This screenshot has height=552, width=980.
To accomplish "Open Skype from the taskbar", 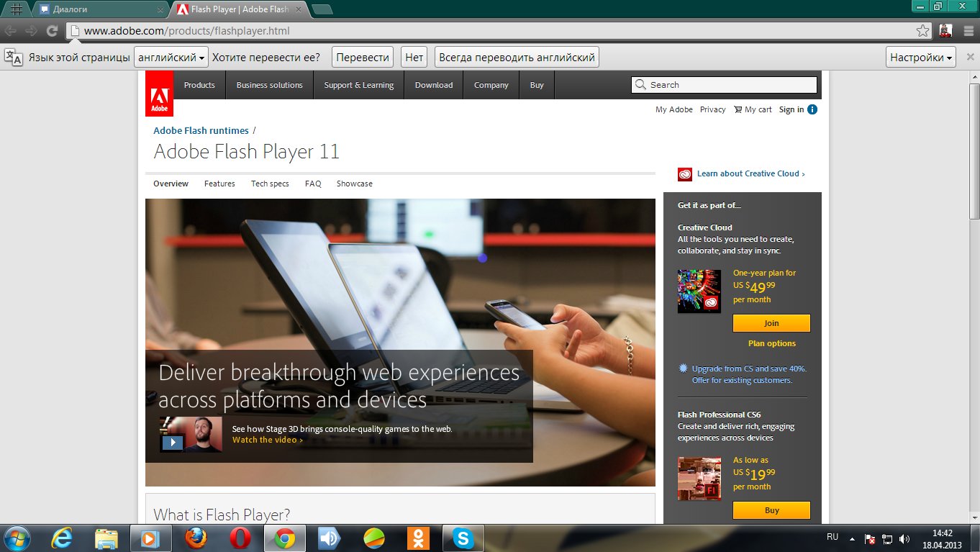I will pyautogui.click(x=463, y=538).
